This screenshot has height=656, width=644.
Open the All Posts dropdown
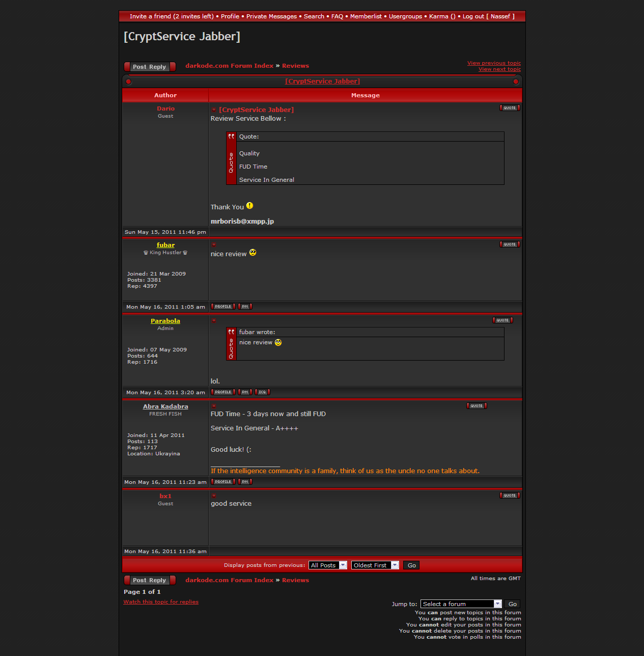(327, 565)
